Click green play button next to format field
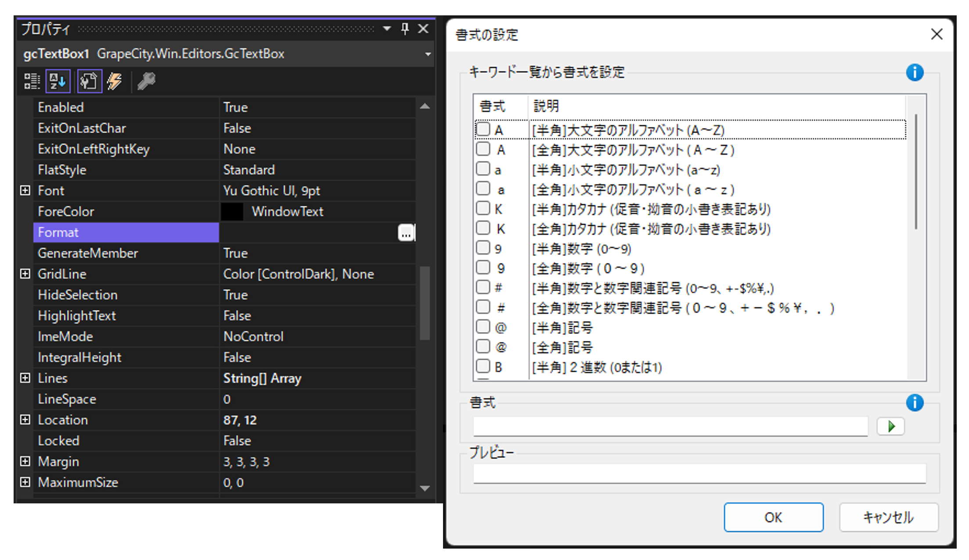Screen dimensions: 969x560 [891, 426]
